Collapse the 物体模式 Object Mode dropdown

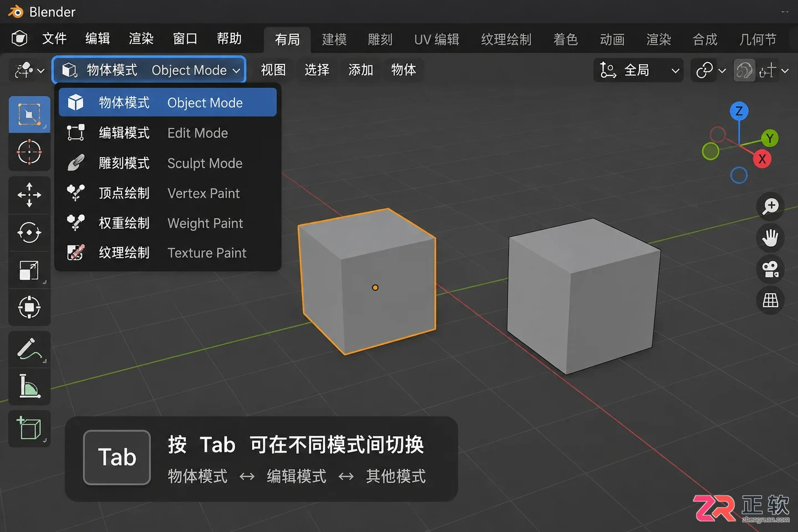150,70
